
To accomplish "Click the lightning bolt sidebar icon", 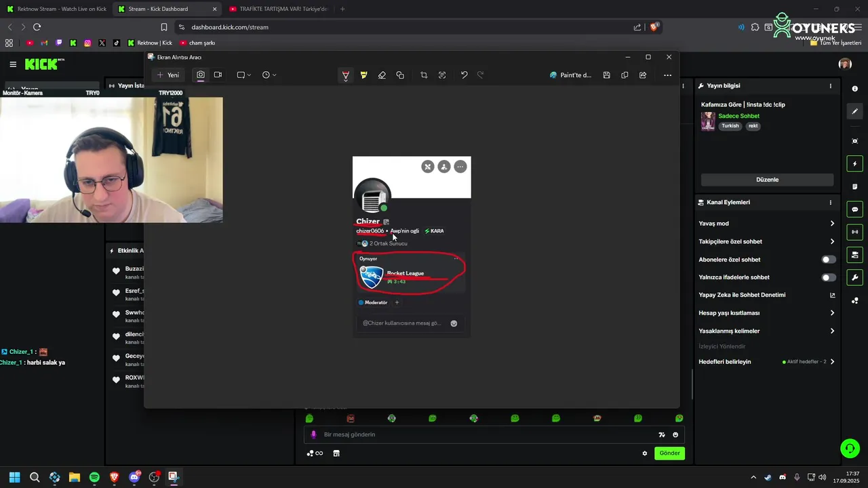I will 854,164.
